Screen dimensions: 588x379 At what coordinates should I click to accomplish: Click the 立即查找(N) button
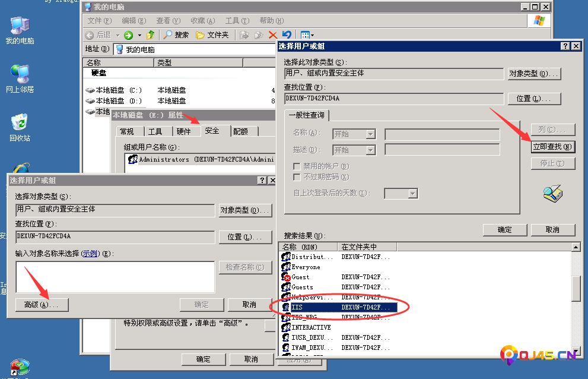pyautogui.click(x=552, y=147)
